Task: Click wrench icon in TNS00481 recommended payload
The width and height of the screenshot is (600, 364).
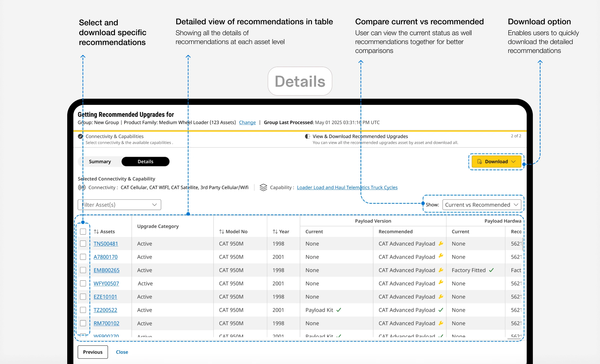Action: 441,243
